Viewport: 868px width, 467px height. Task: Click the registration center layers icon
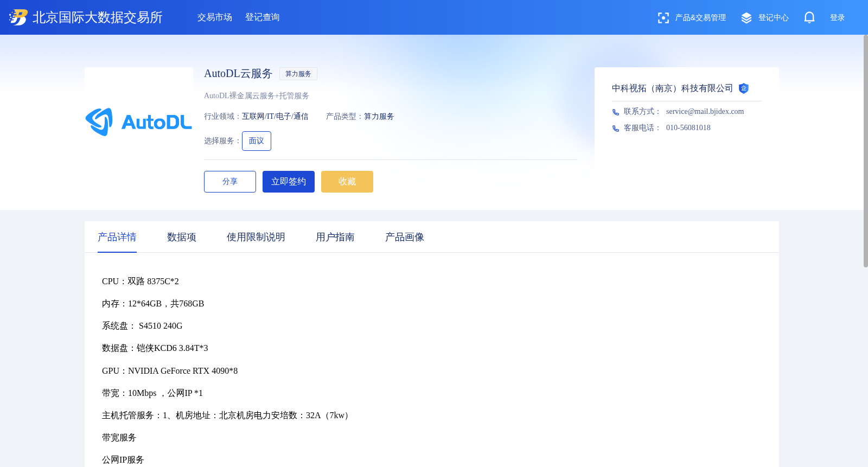tap(746, 18)
